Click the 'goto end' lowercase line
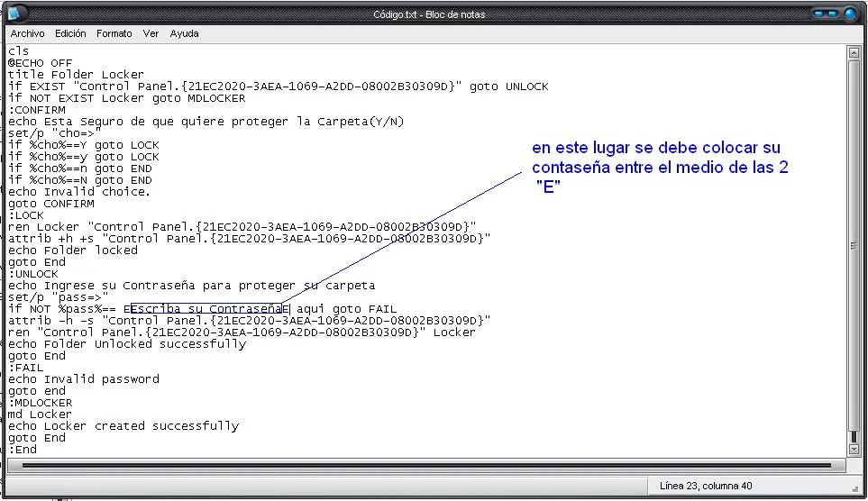This screenshot has width=868, height=501. 37,391
